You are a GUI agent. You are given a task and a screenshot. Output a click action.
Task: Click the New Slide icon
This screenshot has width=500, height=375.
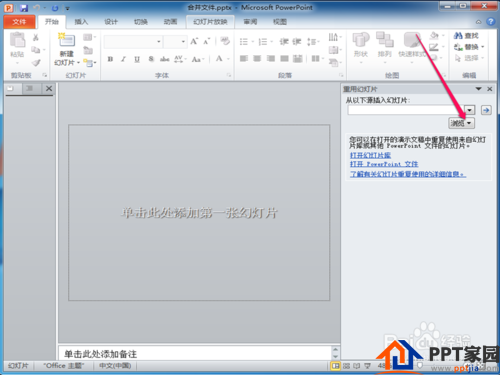tap(67, 40)
